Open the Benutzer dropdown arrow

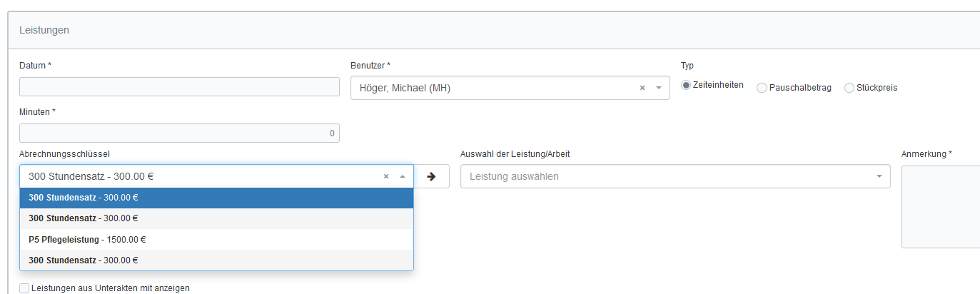tap(658, 88)
